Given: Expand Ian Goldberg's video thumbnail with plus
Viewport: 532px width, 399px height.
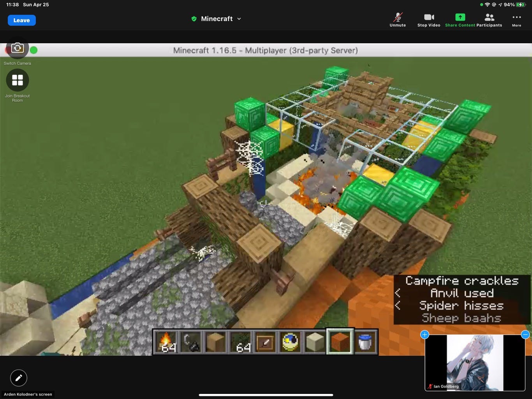Looking at the screenshot, I should pyautogui.click(x=425, y=334).
